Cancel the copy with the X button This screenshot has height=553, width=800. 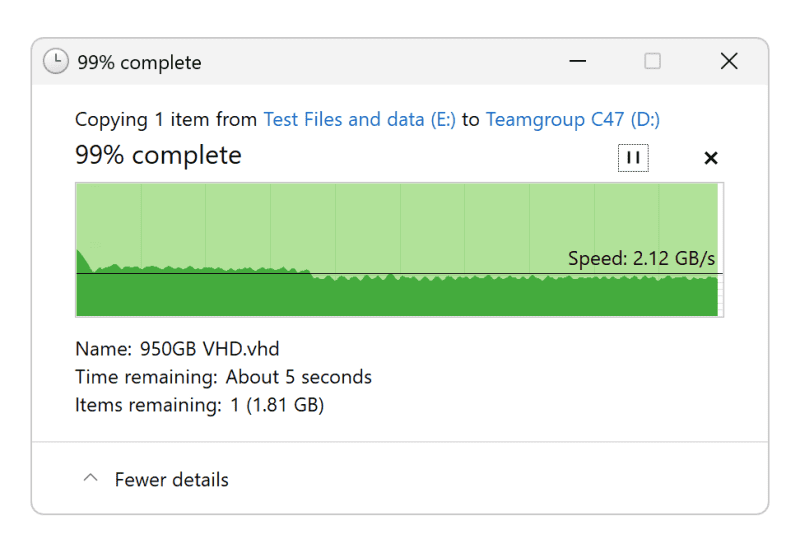pyautogui.click(x=711, y=158)
